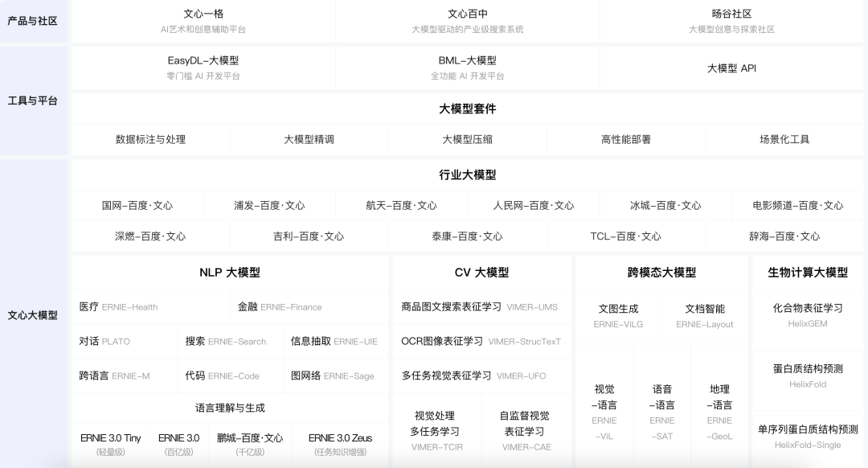Open 高性能部署 tool
The height and width of the screenshot is (468, 868).
[x=625, y=140]
